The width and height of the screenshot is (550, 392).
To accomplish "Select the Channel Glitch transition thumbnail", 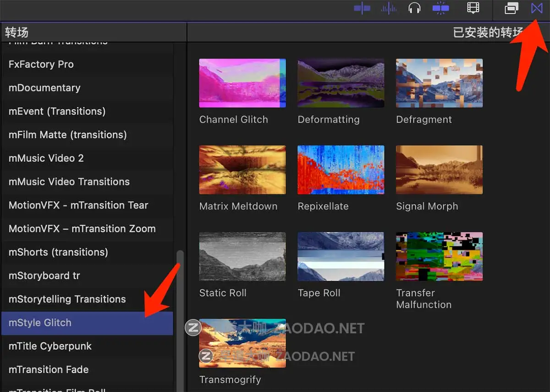I will [242, 83].
